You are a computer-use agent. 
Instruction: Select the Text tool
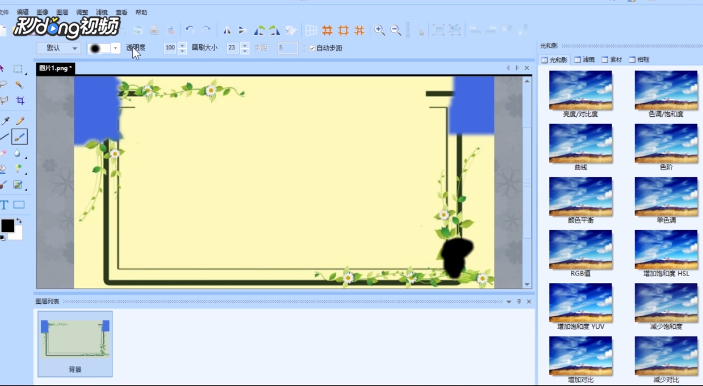tap(4, 205)
